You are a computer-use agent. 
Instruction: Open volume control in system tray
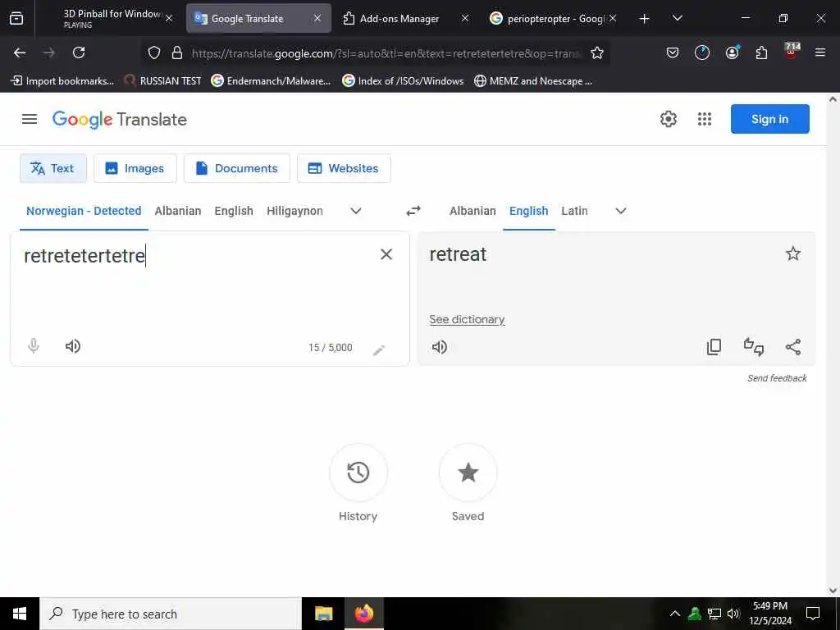733,614
